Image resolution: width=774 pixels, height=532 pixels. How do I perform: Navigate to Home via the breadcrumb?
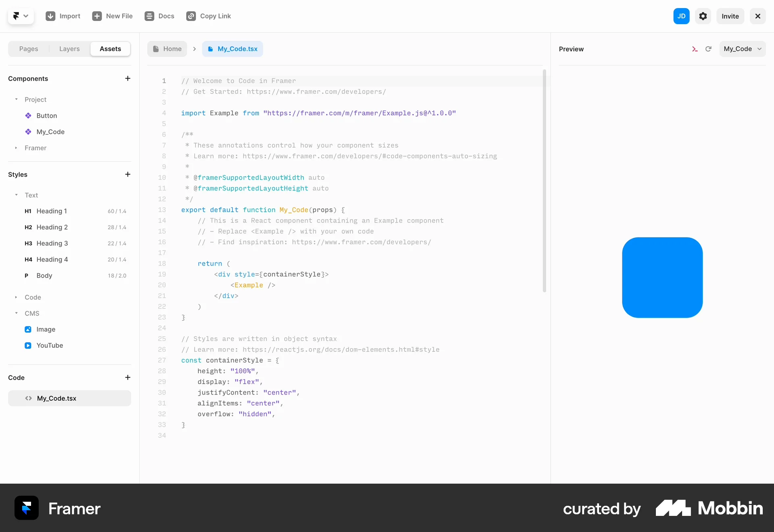(167, 49)
